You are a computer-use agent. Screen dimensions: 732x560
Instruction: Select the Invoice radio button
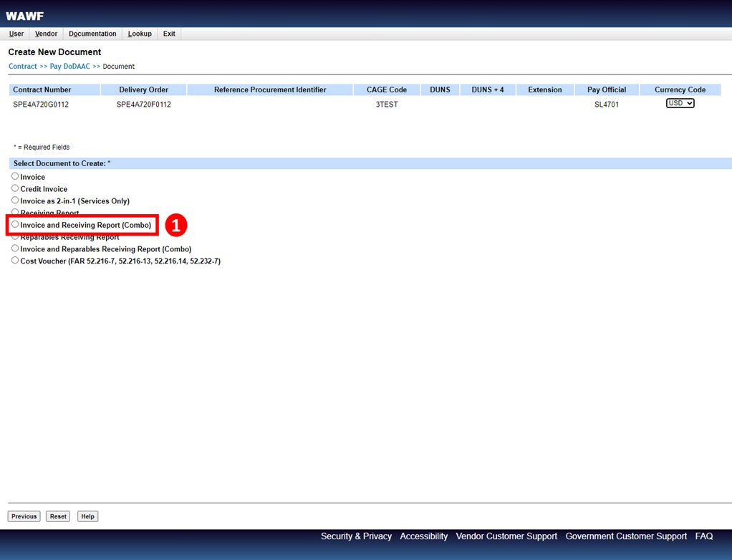click(x=15, y=177)
